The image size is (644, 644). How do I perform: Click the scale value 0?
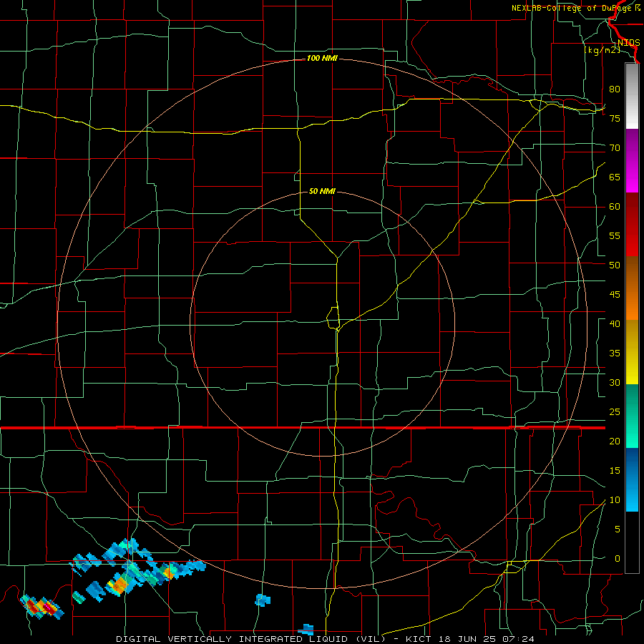point(618,559)
